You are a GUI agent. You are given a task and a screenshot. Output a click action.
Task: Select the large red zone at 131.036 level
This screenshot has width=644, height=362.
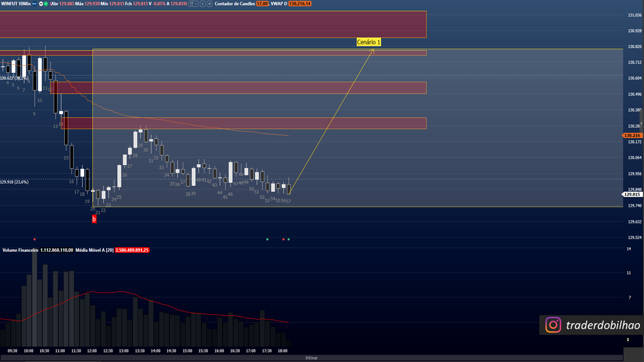[x=213, y=24]
